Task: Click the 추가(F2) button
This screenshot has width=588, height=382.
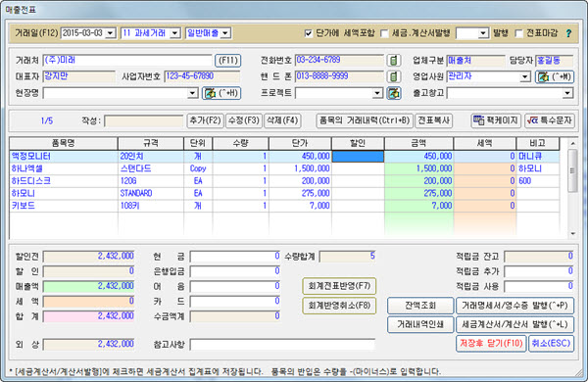Action: tap(206, 120)
